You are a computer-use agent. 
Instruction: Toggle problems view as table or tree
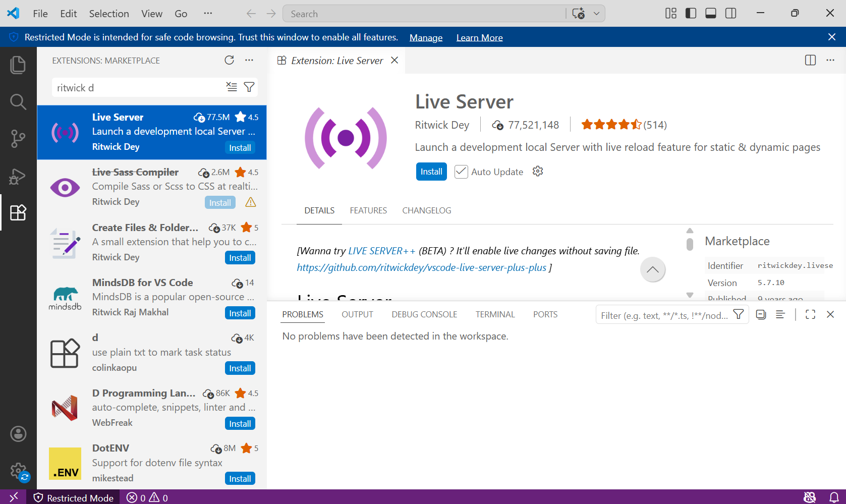[780, 314]
